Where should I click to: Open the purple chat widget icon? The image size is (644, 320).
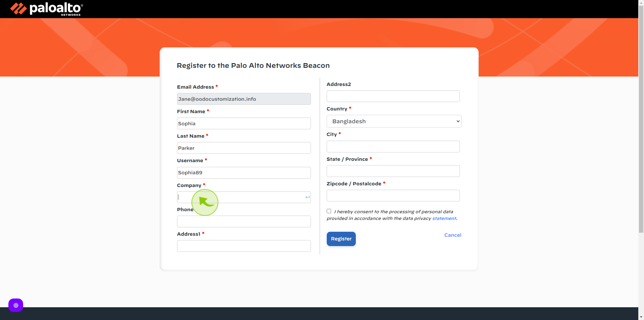[16, 305]
